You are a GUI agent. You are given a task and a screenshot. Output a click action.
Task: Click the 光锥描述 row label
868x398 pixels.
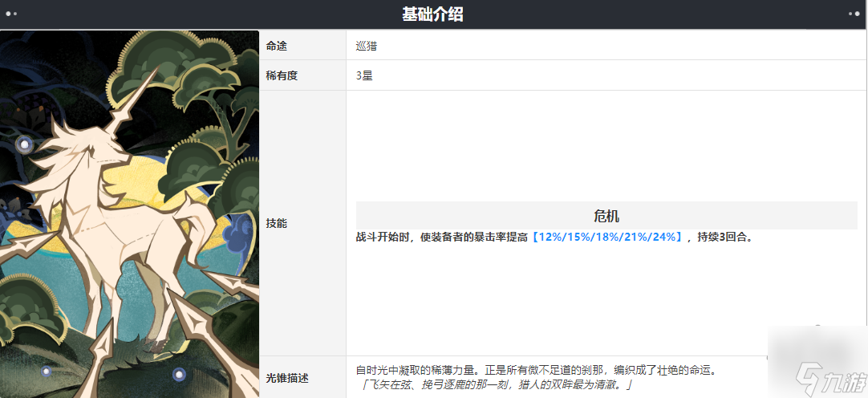pyautogui.click(x=287, y=378)
